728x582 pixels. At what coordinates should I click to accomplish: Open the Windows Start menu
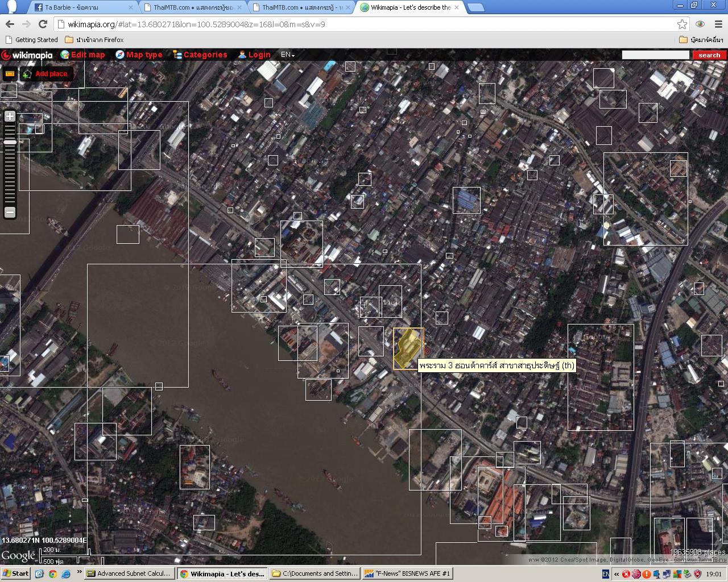click(15, 573)
